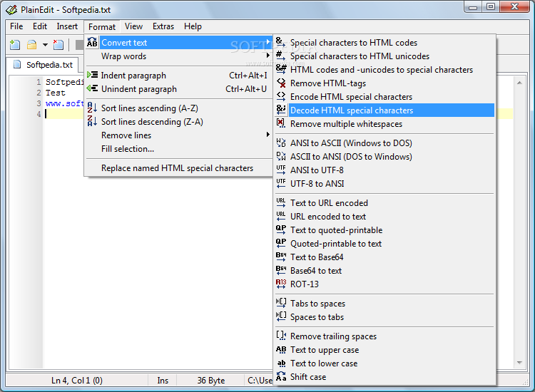Click the Text to Base64 icon
The image size is (535, 392).
click(281, 257)
